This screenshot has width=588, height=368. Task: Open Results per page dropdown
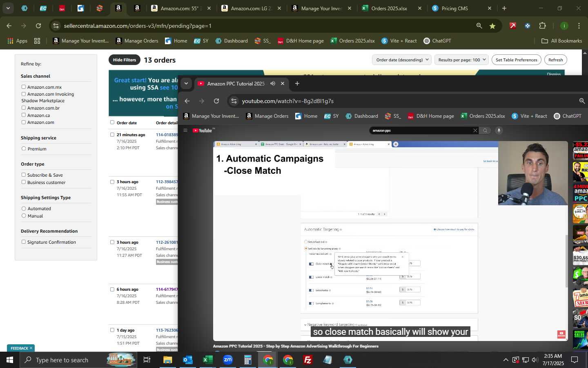point(461,60)
